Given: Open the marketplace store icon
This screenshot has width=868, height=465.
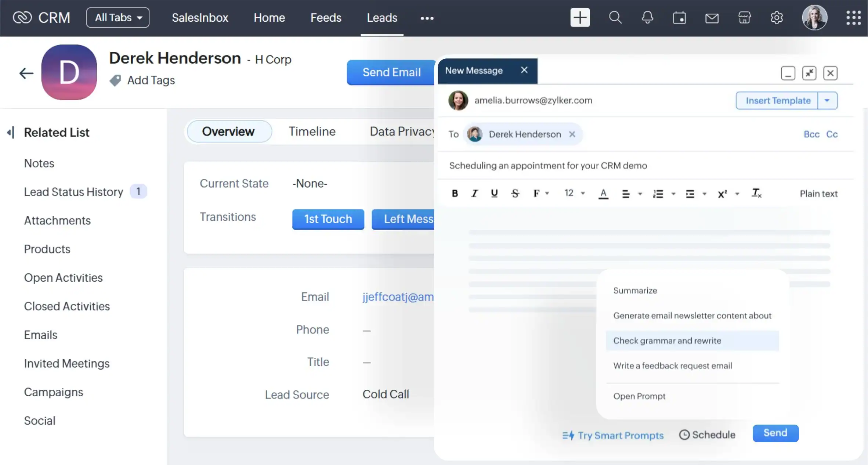Looking at the screenshot, I should 744,18.
